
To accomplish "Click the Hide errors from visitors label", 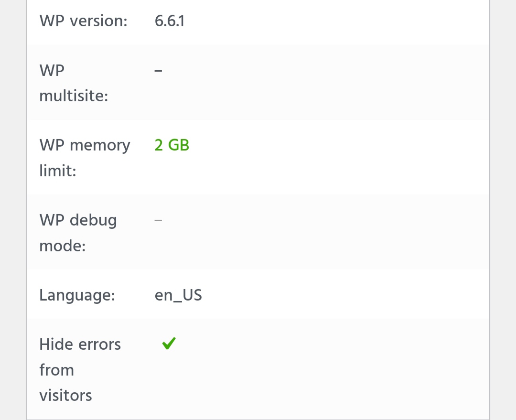I will tap(80, 370).
